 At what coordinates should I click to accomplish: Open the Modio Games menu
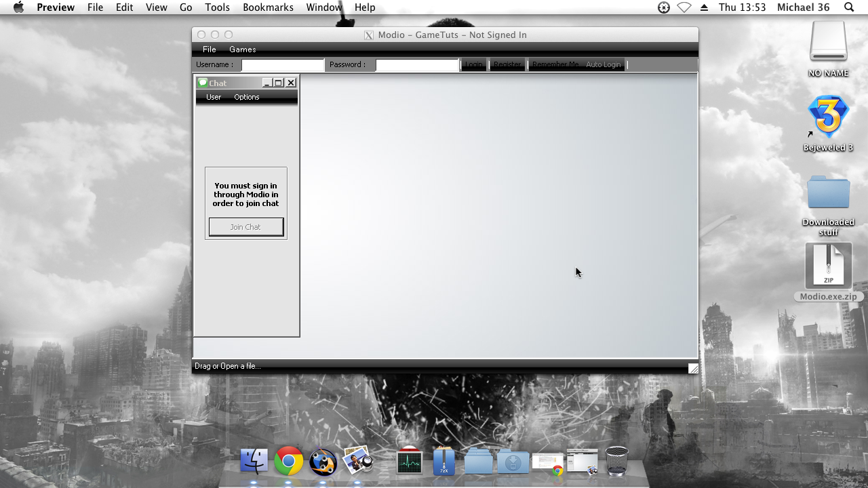pos(243,49)
